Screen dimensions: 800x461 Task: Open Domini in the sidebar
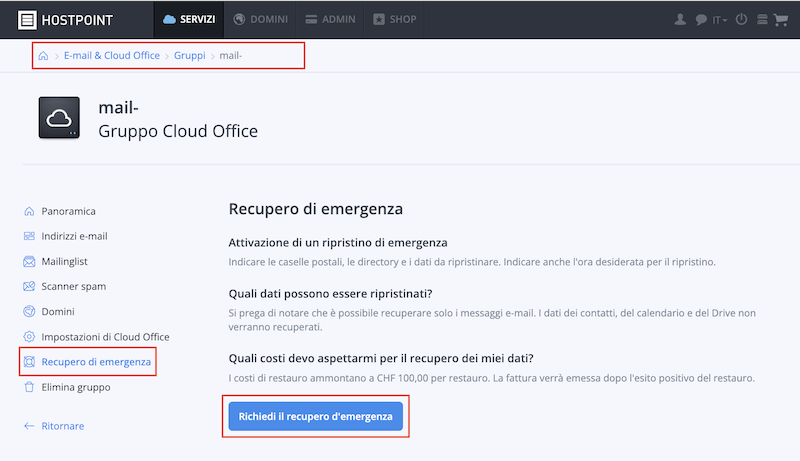pyautogui.click(x=58, y=311)
